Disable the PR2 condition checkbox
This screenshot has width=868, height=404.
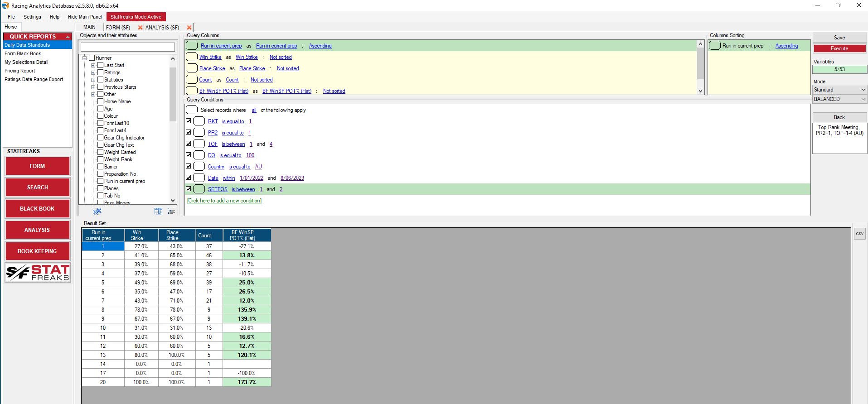tap(189, 132)
